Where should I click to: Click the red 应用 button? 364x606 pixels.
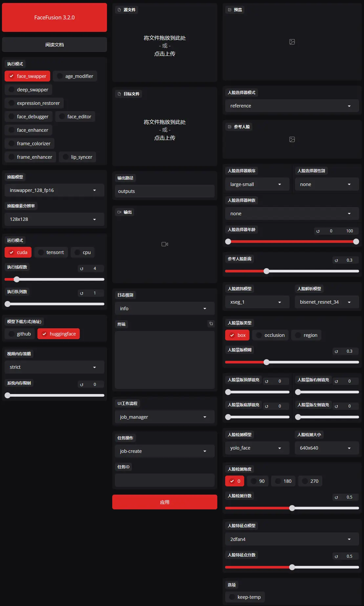tap(164, 502)
